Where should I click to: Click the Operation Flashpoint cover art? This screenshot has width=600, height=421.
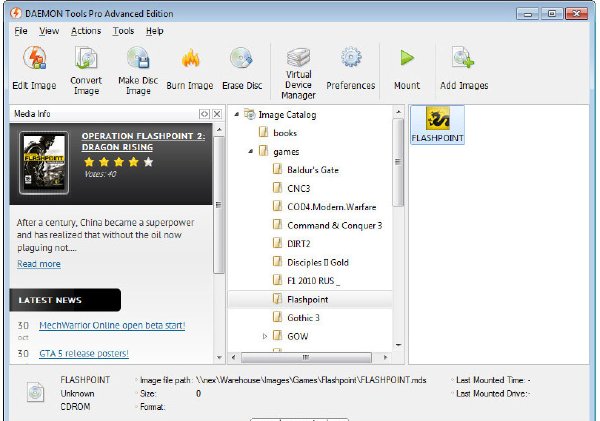(44, 163)
